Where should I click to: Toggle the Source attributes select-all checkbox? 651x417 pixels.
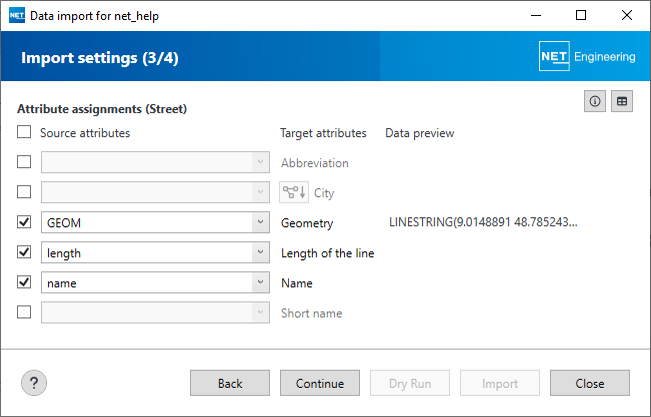point(24,133)
